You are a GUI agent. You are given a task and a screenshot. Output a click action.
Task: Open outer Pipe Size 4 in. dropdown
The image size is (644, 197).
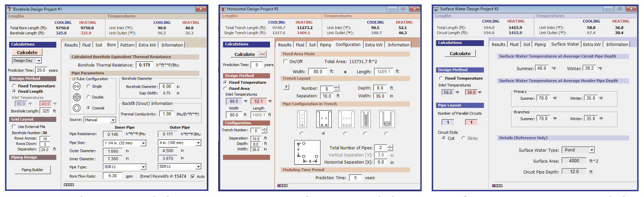pos(180,143)
